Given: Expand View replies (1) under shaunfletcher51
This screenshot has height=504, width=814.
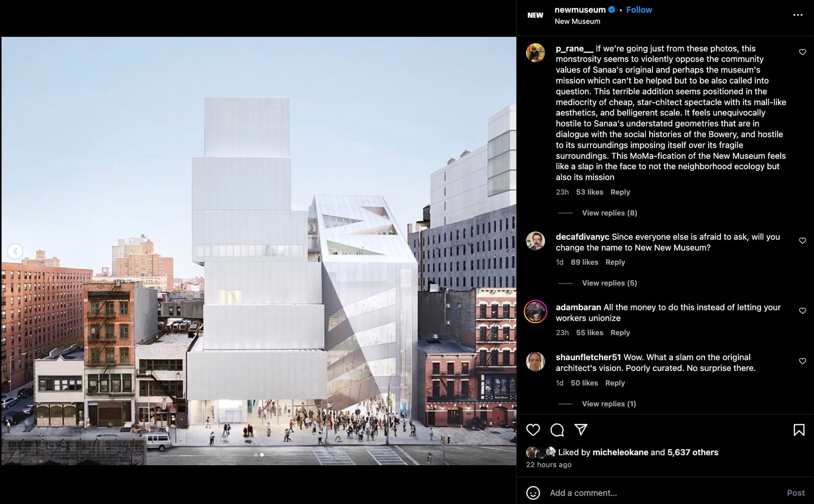Looking at the screenshot, I should 608,404.
